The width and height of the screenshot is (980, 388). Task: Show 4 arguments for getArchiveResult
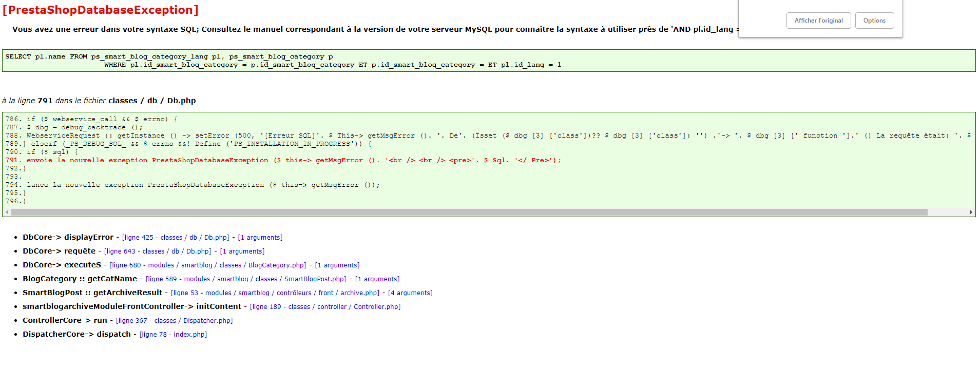tap(410, 293)
